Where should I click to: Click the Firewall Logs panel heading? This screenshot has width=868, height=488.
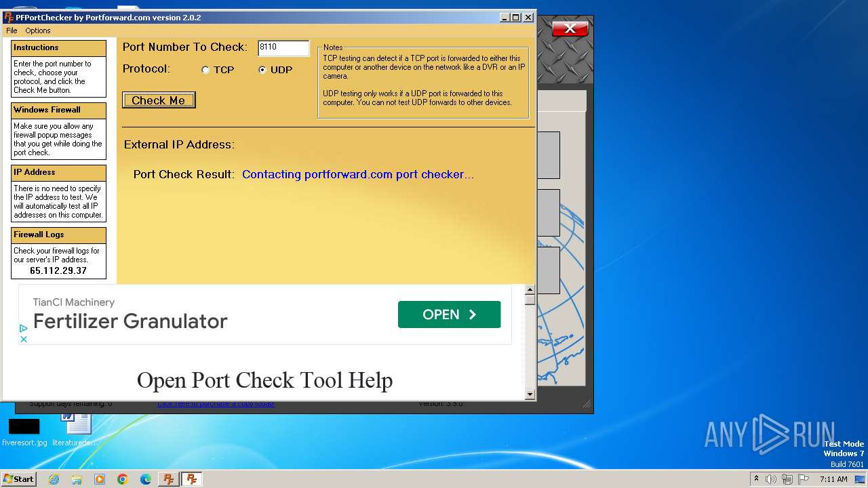pyautogui.click(x=58, y=235)
